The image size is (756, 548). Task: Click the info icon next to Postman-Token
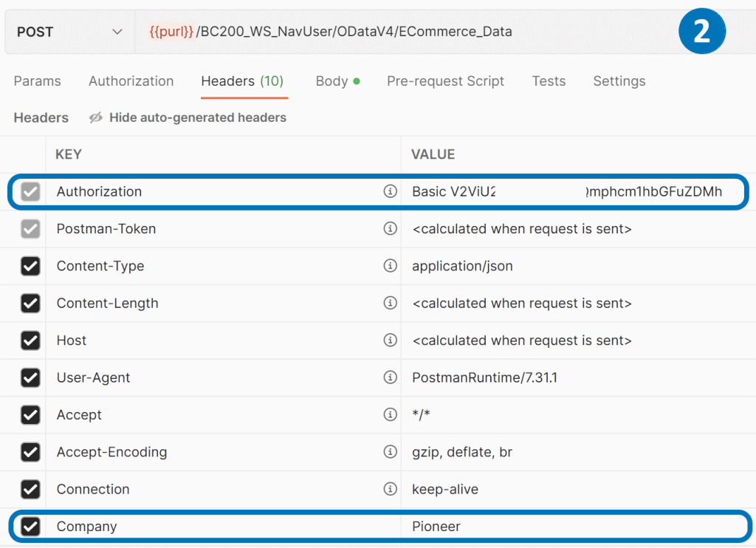pos(391,229)
